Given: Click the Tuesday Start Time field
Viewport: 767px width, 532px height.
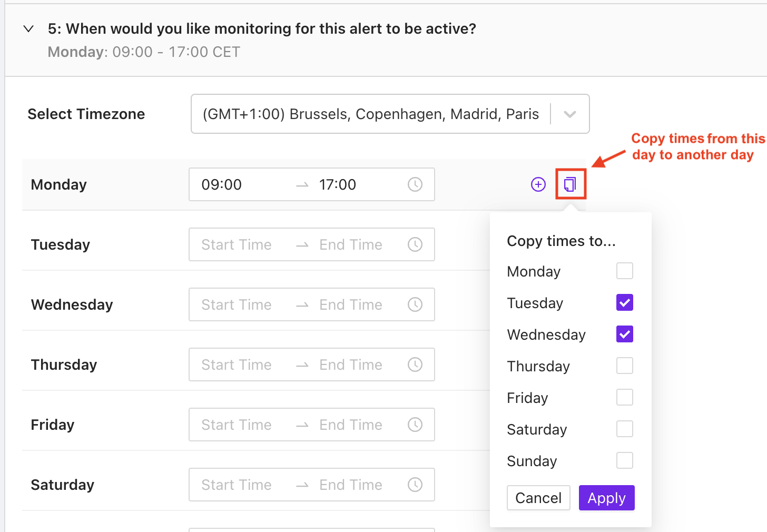Looking at the screenshot, I should click(237, 244).
